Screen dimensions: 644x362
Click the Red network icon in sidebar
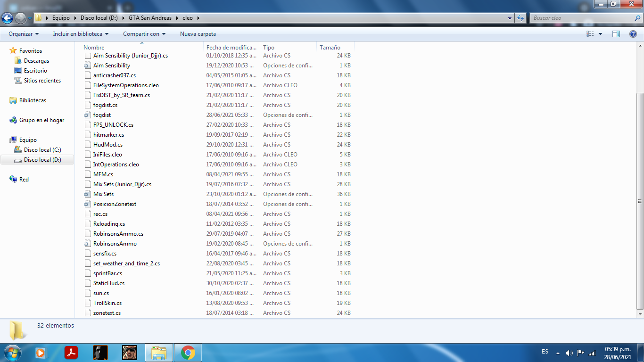pos(13,180)
